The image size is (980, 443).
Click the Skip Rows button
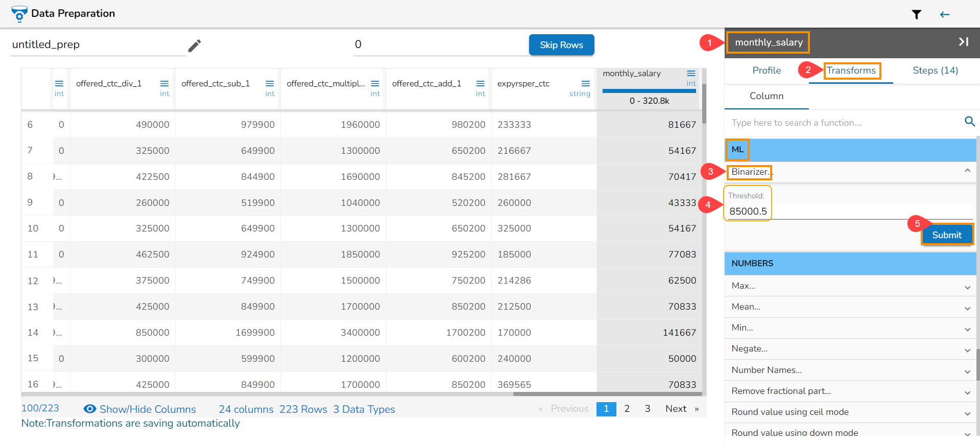[x=561, y=45]
